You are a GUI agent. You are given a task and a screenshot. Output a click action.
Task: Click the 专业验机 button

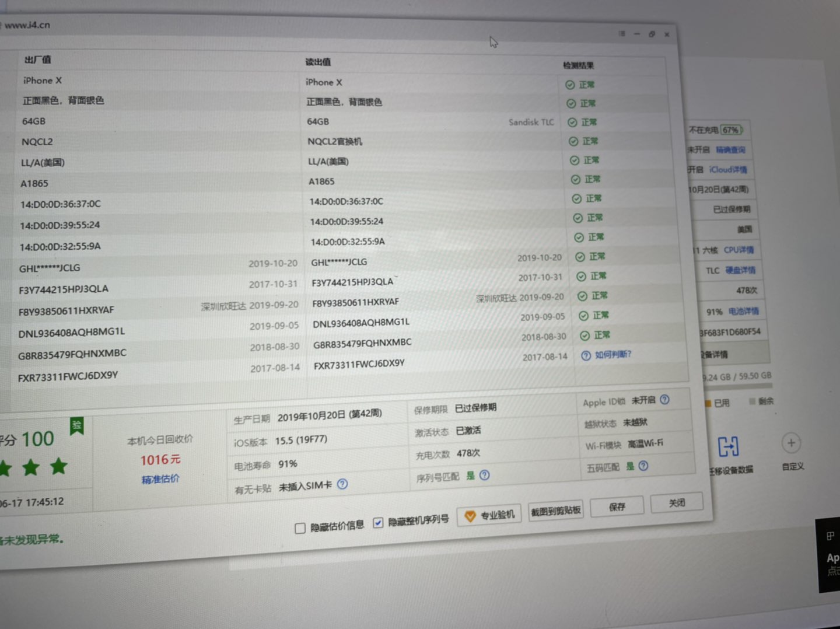pyautogui.click(x=489, y=516)
